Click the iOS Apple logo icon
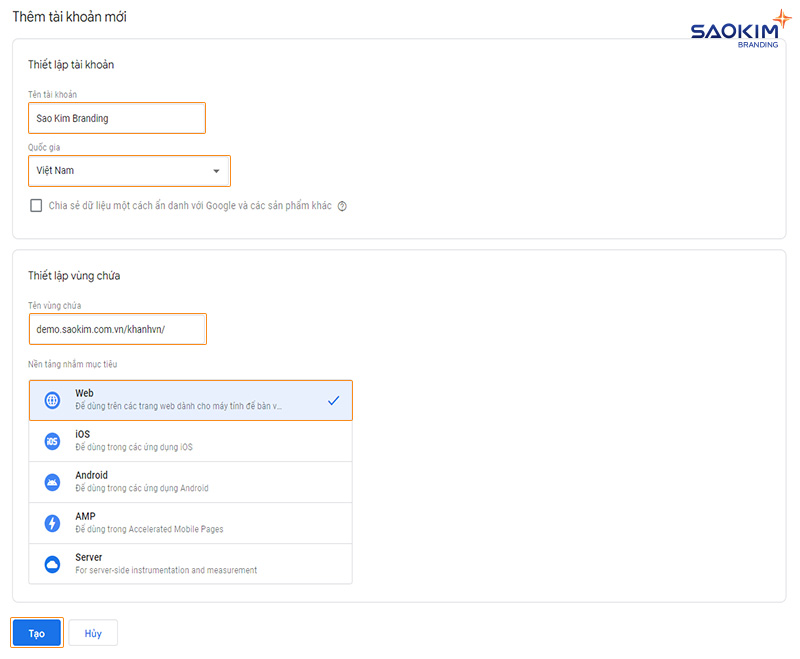The width and height of the screenshot is (800, 659). [52, 440]
